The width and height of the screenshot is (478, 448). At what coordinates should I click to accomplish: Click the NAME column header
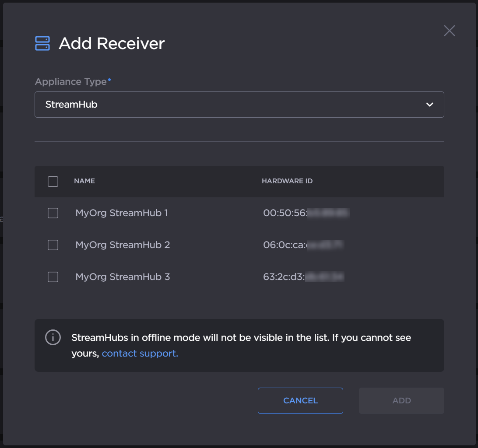(84, 181)
